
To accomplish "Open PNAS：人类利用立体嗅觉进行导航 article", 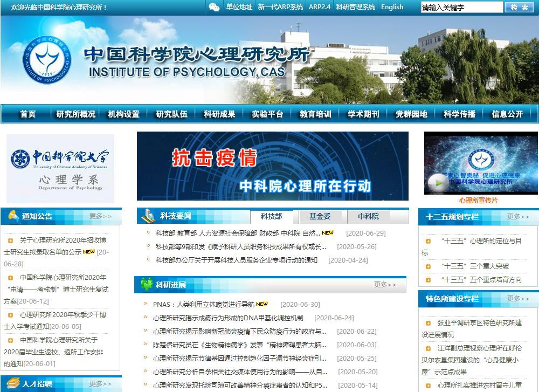I will coord(204,304).
